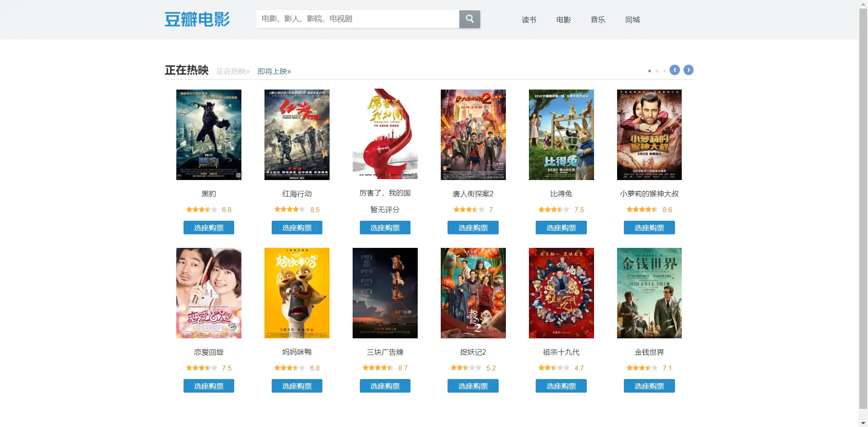Click the search magnifier button
The image size is (868, 427).
470,19
